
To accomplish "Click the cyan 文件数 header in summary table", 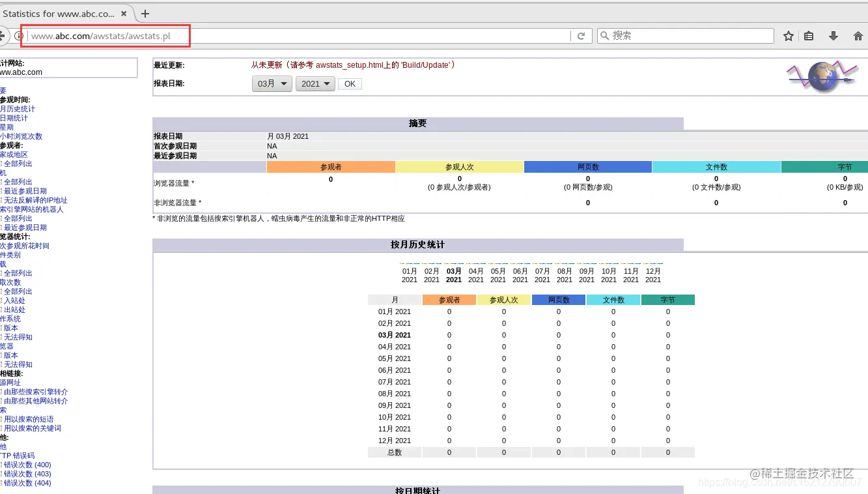I will coord(716,167).
